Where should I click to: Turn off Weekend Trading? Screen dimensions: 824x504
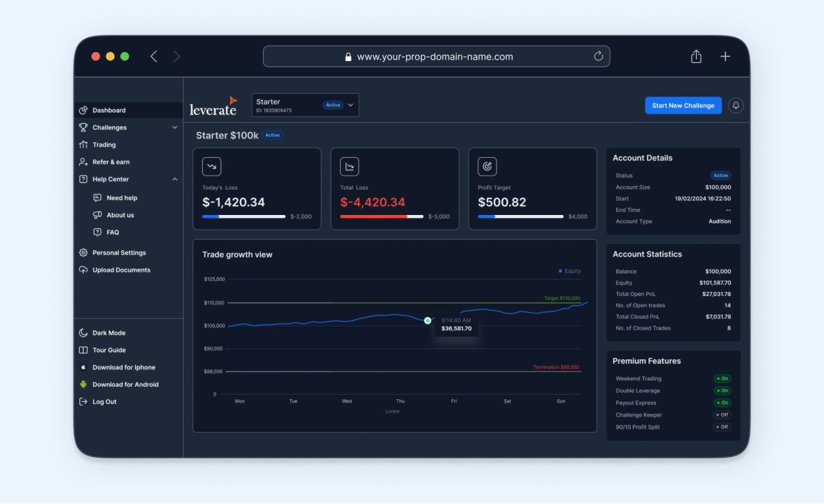coord(722,378)
